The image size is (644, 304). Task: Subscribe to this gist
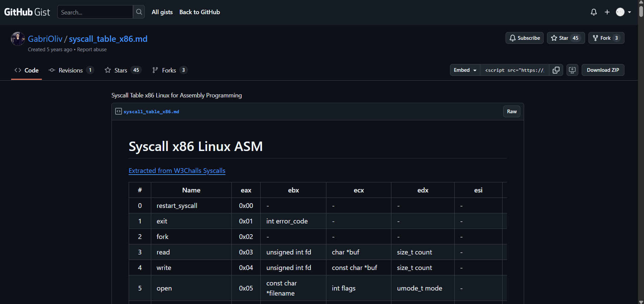tap(524, 38)
